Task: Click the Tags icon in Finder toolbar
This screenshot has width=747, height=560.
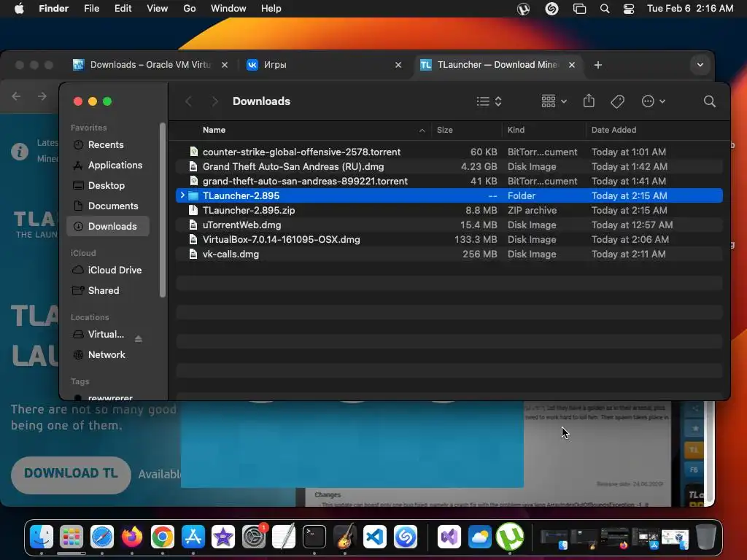Action: (x=617, y=101)
